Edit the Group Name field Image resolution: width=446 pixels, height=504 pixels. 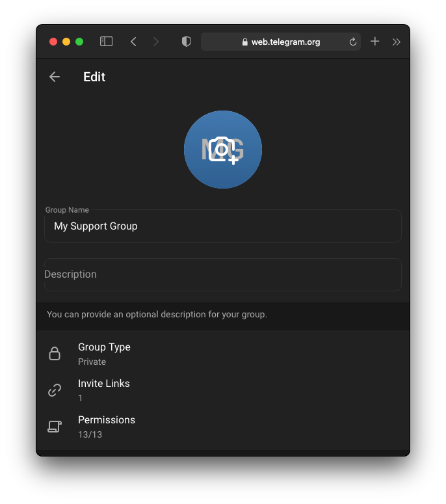point(223,226)
